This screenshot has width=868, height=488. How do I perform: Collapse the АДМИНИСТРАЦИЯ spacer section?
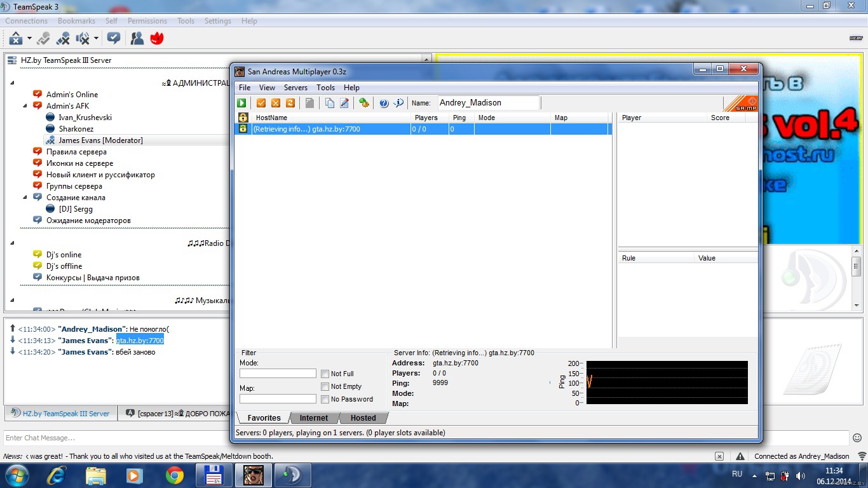pos(13,83)
